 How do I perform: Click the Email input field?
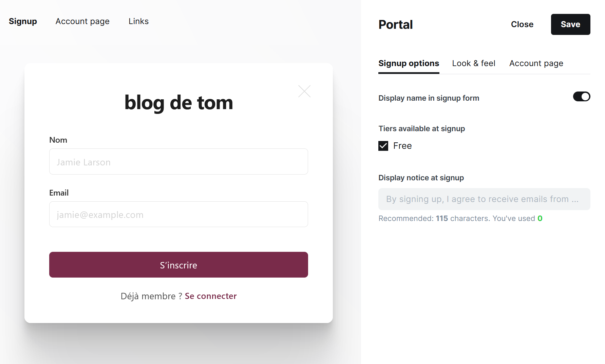click(x=178, y=214)
